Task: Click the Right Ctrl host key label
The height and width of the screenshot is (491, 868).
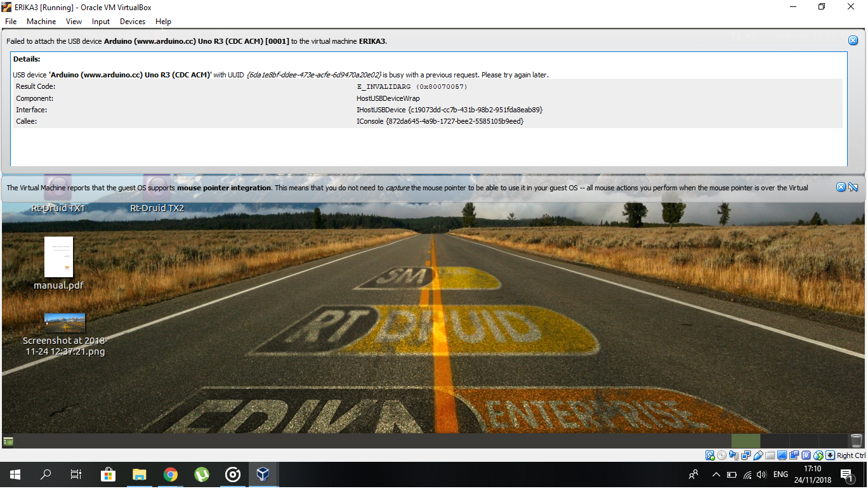Action: (852, 455)
